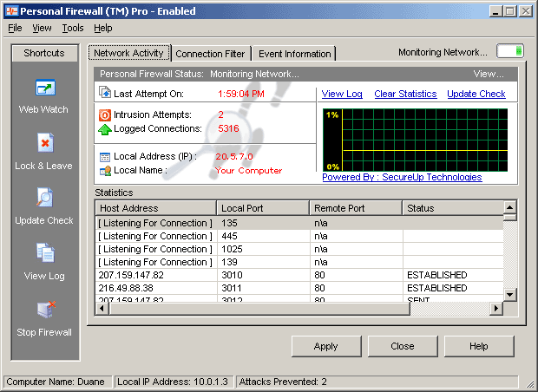Click the Apply button
538x392 pixels.
(x=326, y=346)
